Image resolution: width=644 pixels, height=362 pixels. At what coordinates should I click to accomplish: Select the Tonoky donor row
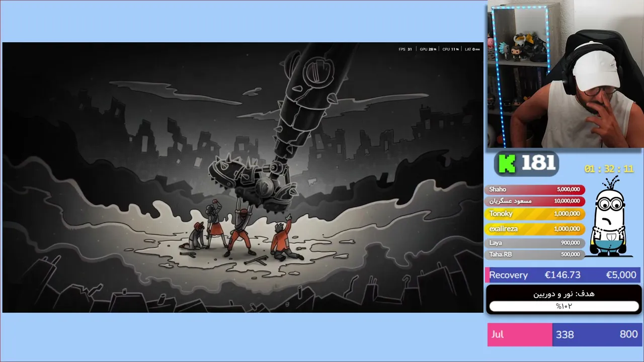click(535, 214)
